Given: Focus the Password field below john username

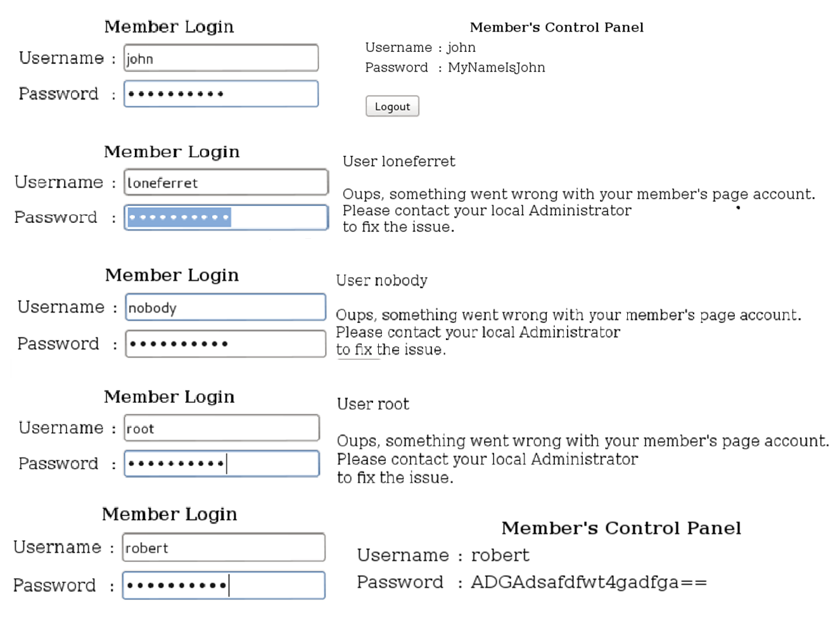Looking at the screenshot, I should click(x=220, y=94).
